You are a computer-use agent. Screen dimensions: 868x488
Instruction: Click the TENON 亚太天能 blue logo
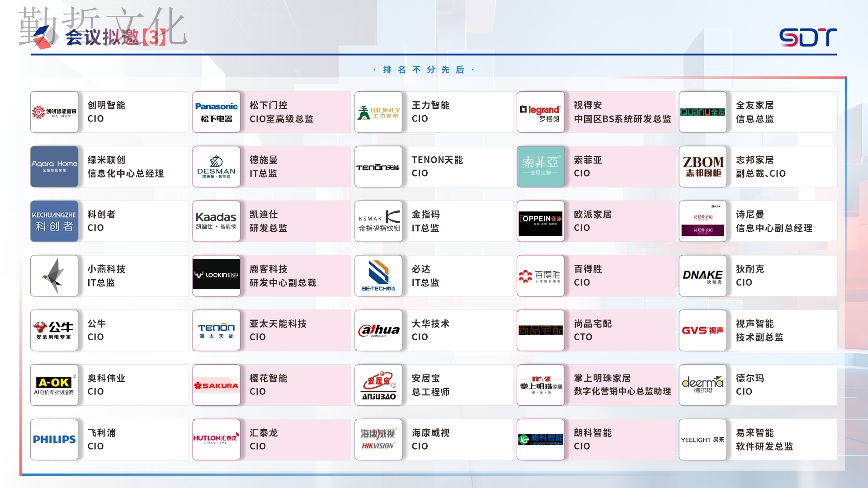(216, 330)
